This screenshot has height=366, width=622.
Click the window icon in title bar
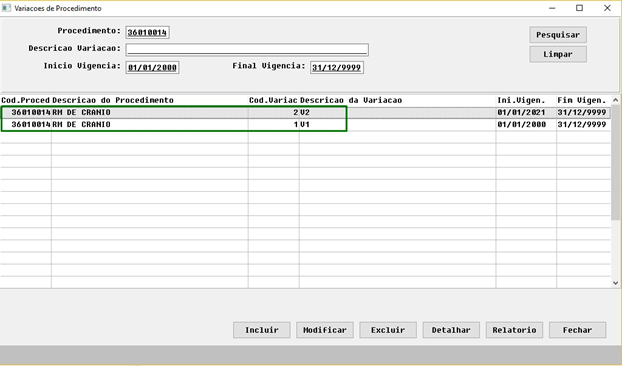click(6, 8)
